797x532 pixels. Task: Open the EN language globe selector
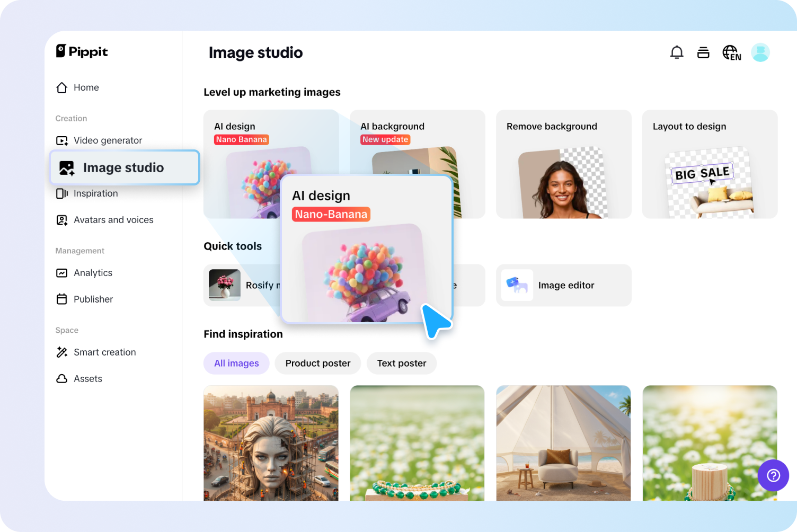(x=731, y=52)
